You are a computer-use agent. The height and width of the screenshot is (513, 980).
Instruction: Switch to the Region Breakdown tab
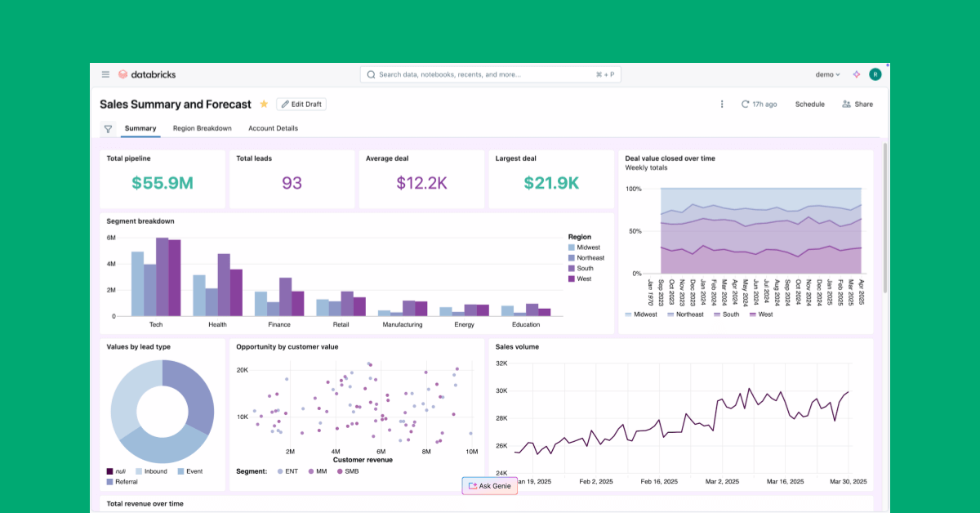click(x=202, y=128)
